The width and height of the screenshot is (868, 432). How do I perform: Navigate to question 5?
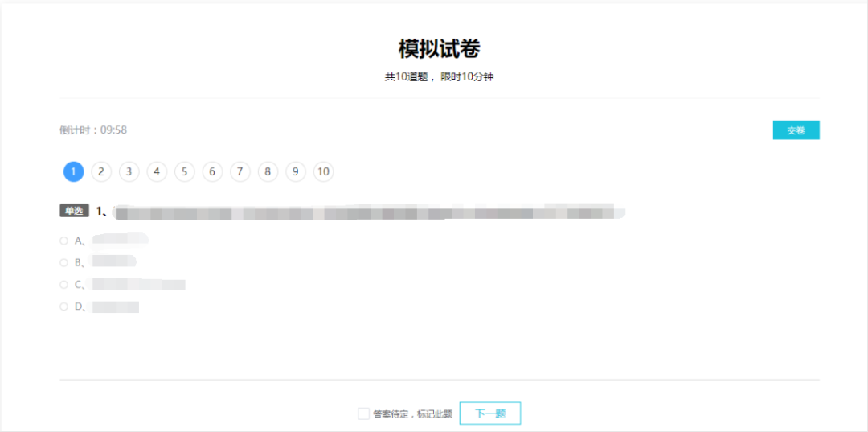(184, 171)
